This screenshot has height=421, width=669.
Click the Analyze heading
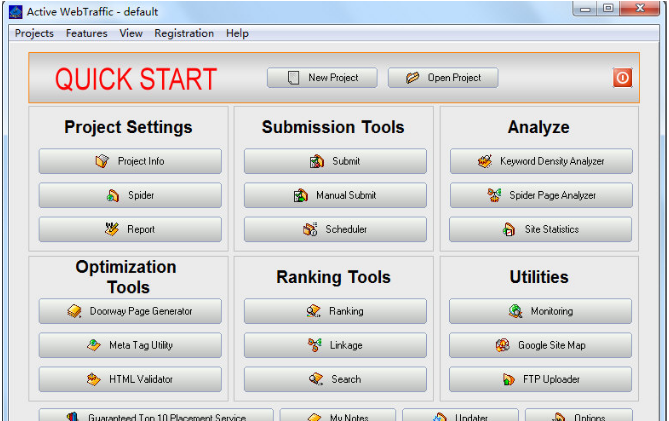(538, 127)
